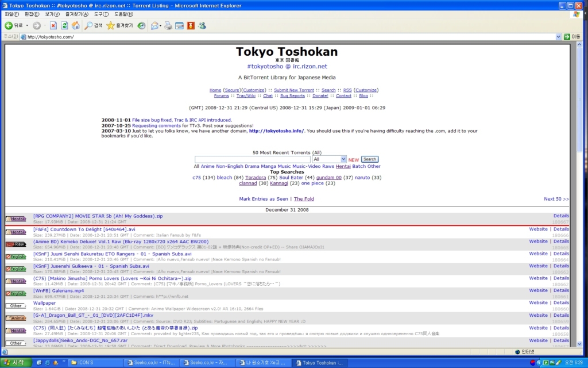The height and width of the screenshot is (368, 588).
Task: Open the 즐겨찾기(A) menu
Action: click(x=77, y=14)
